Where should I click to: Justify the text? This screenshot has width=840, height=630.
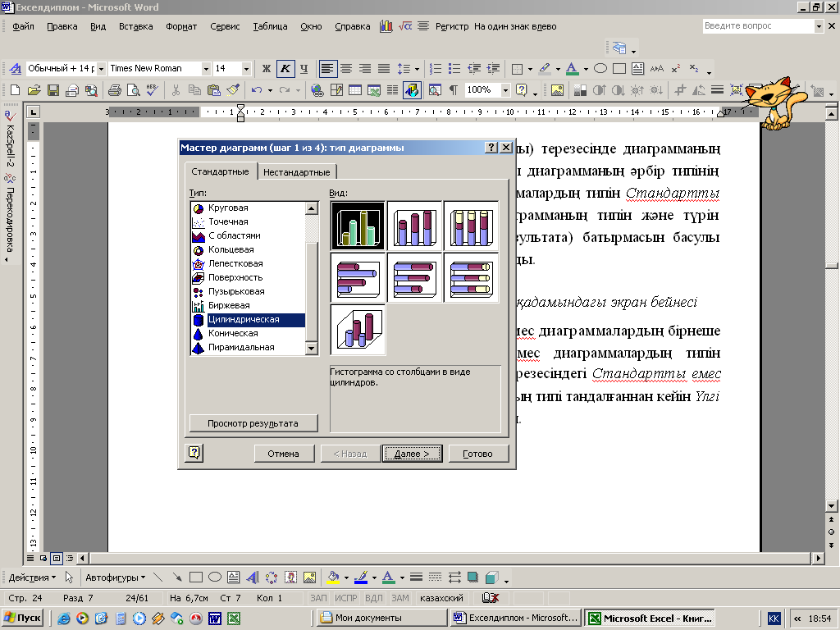[x=384, y=69]
